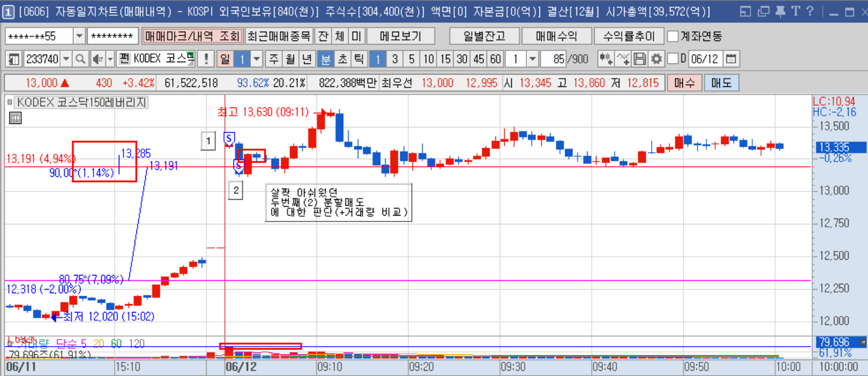Viewport: 868px width, 376px height.
Task: Select the 15-minute interval button
Action: tap(445, 59)
